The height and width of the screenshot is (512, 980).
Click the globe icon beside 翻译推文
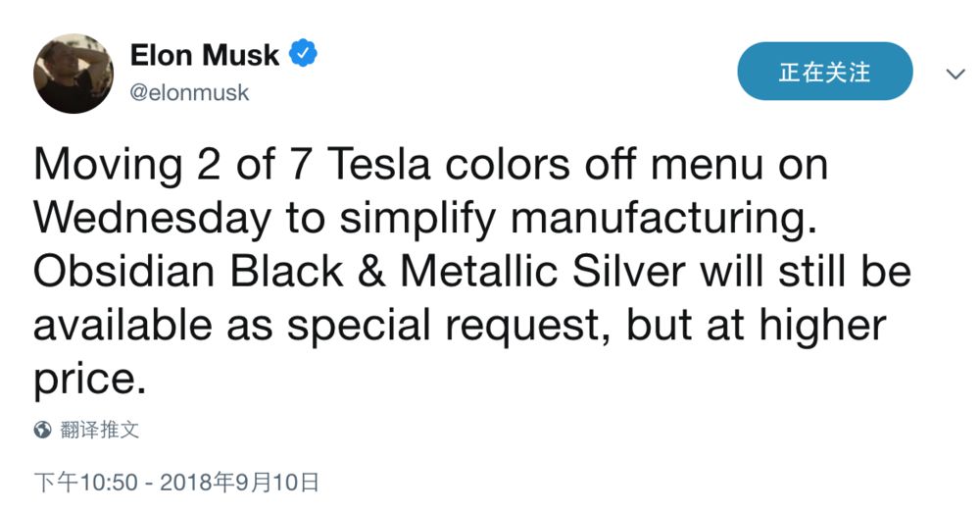[43, 429]
